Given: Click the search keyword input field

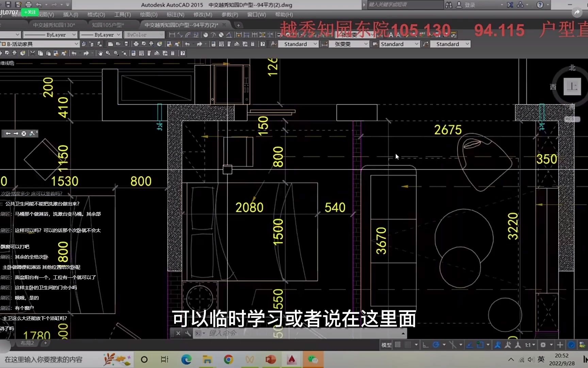Looking at the screenshot, I should (x=405, y=4).
